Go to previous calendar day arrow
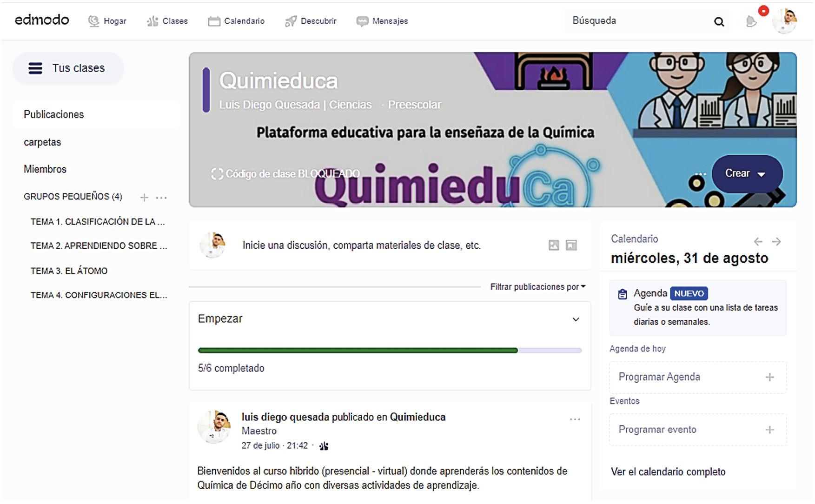The height and width of the screenshot is (504, 815). pyautogui.click(x=758, y=241)
